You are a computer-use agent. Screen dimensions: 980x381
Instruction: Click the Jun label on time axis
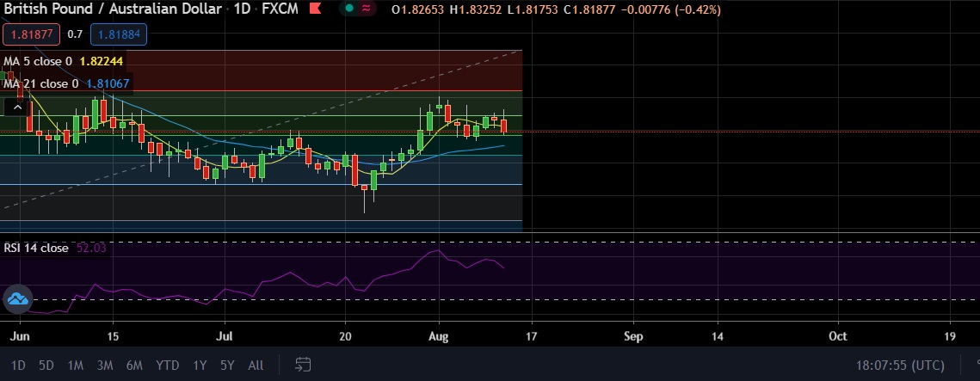(x=20, y=336)
